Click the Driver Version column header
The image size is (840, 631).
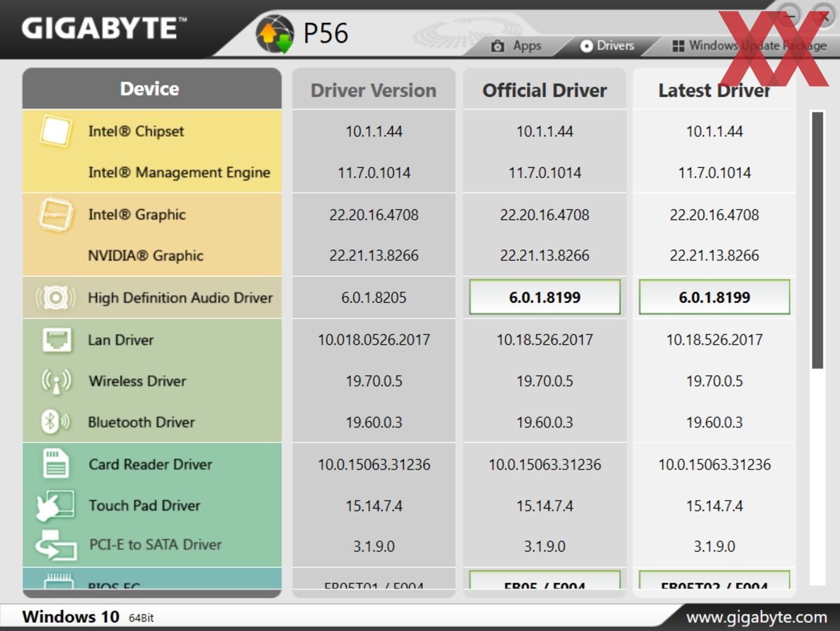(374, 90)
